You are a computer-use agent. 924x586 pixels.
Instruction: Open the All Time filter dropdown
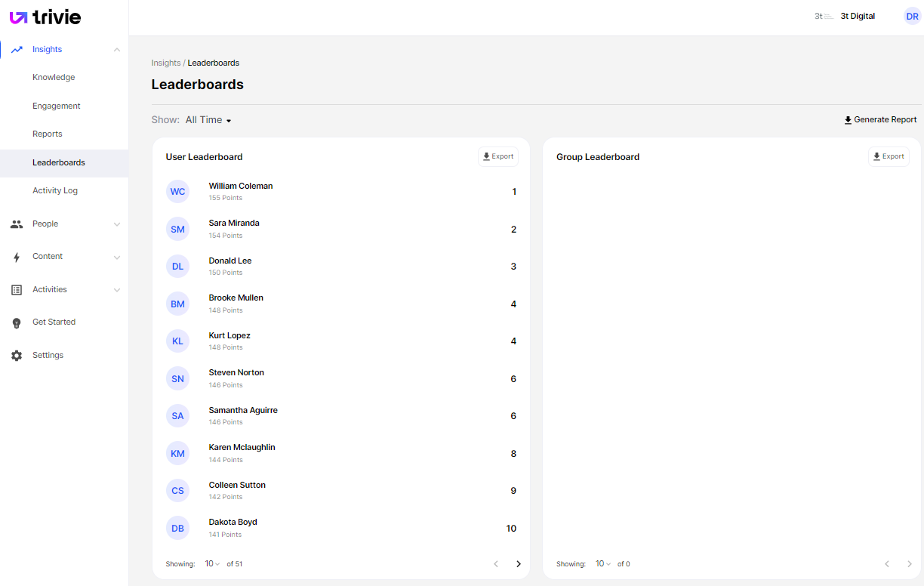coord(208,120)
